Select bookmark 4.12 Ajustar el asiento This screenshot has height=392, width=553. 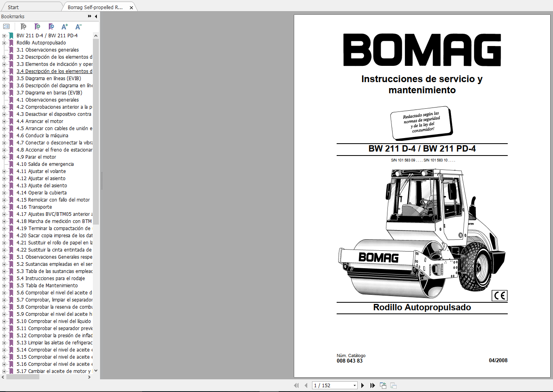[x=41, y=178]
